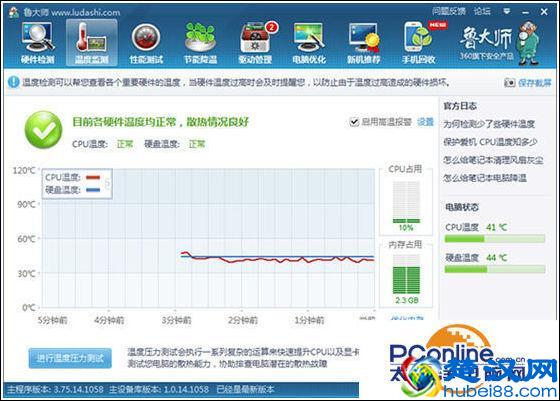This screenshot has height=401, width=560.
Task: Open the 电脑优化 computer optimization icon
Action: (309, 43)
